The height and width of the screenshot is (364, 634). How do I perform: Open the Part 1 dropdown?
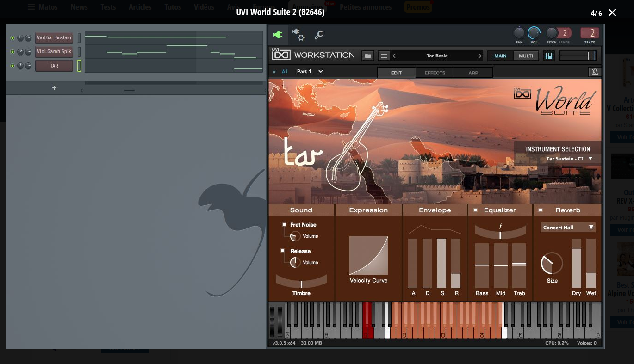310,72
